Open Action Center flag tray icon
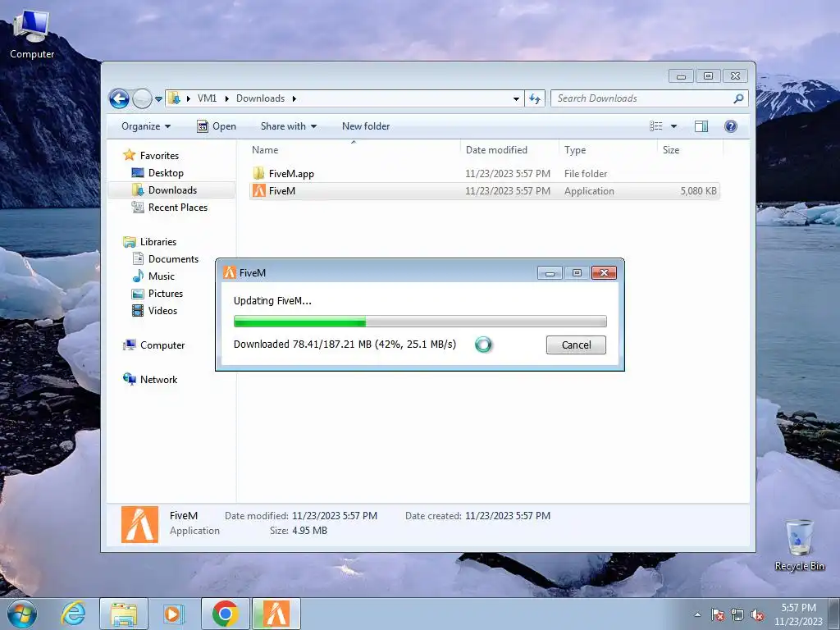The height and width of the screenshot is (630, 840). [718, 614]
